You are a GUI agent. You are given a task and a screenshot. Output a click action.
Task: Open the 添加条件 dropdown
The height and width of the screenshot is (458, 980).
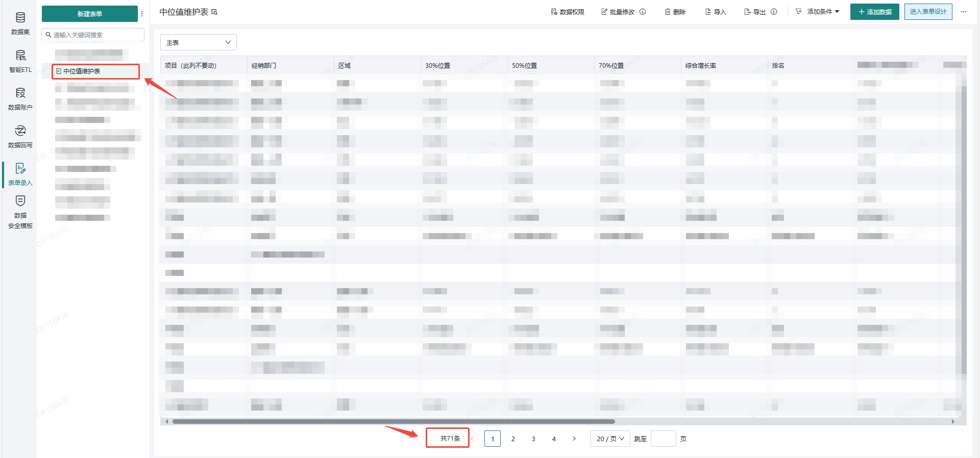tap(818, 12)
